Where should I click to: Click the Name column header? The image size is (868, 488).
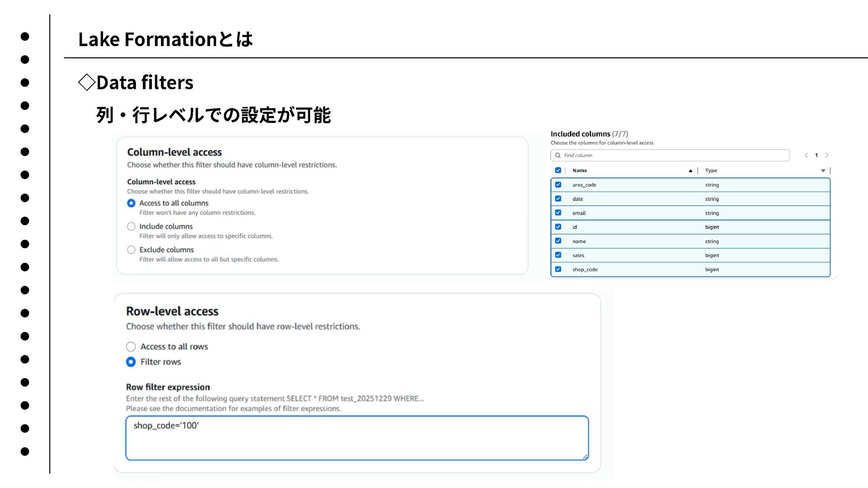coord(580,171)
